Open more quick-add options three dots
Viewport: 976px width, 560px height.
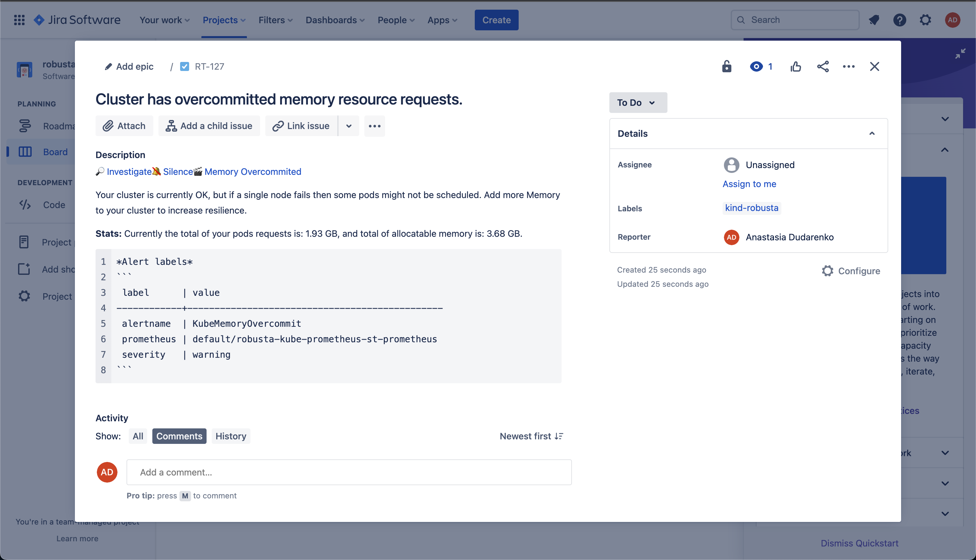374,126
